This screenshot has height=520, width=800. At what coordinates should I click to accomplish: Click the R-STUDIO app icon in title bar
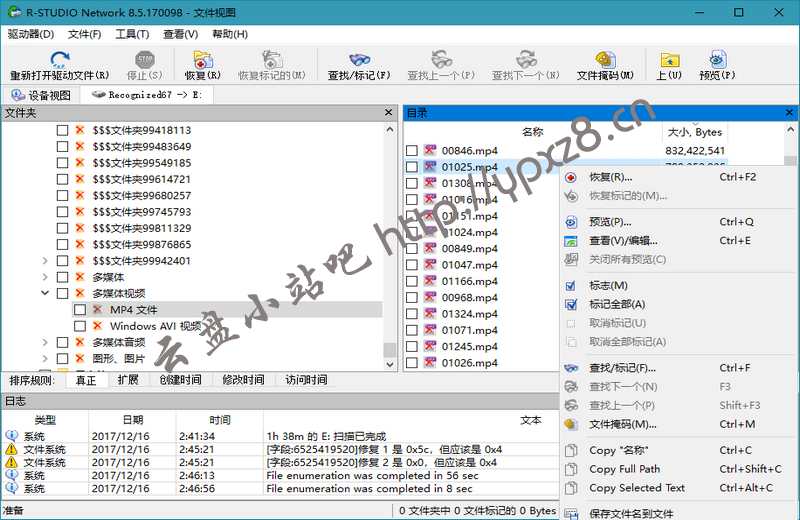(14, 12)
